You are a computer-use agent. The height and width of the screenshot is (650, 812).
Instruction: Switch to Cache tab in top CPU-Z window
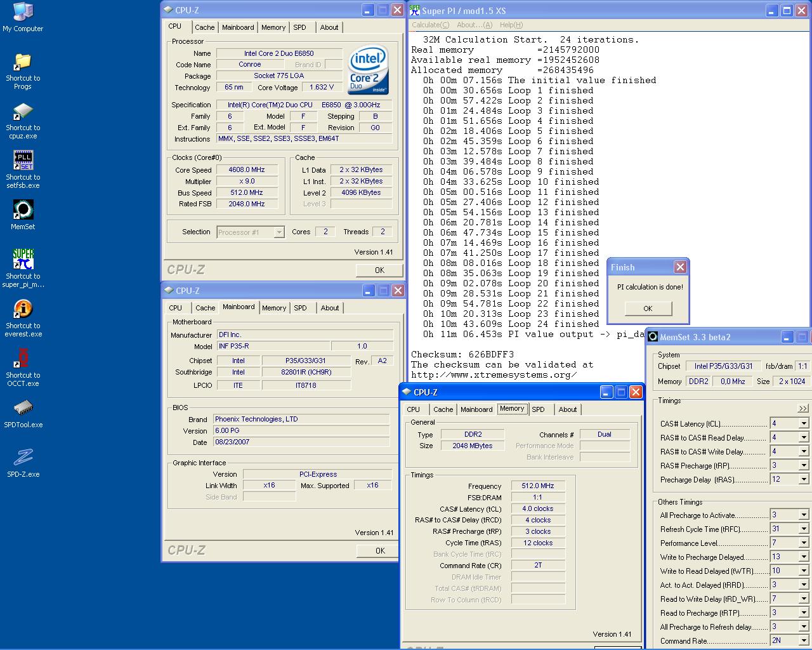204,27
